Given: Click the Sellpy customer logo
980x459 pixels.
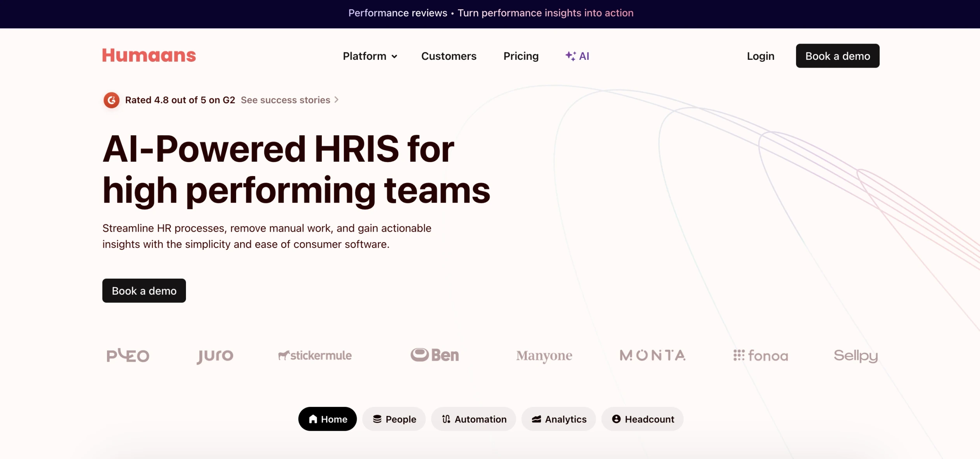Looking at the screenshot, I should click(856, 356).
